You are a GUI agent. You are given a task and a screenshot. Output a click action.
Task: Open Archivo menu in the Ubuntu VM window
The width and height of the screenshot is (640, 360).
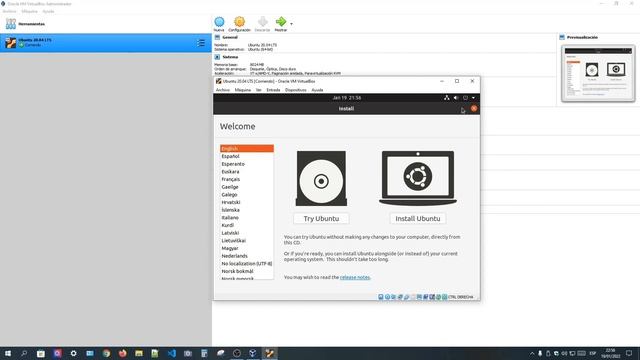[x=223, y=90]
